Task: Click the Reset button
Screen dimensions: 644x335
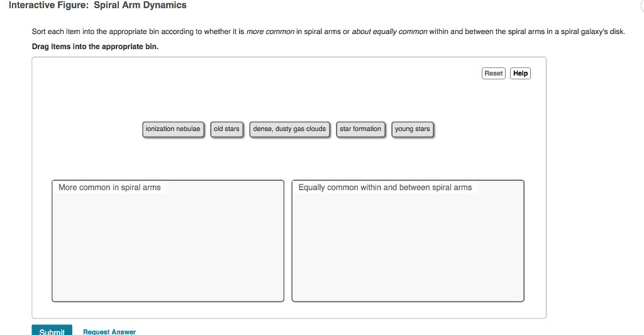Action: click(x=493, y=73)
